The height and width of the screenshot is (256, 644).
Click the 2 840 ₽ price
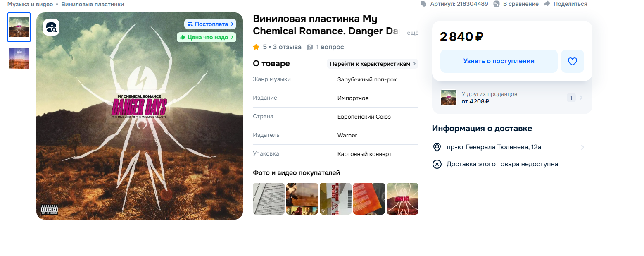tap(461, 37)
